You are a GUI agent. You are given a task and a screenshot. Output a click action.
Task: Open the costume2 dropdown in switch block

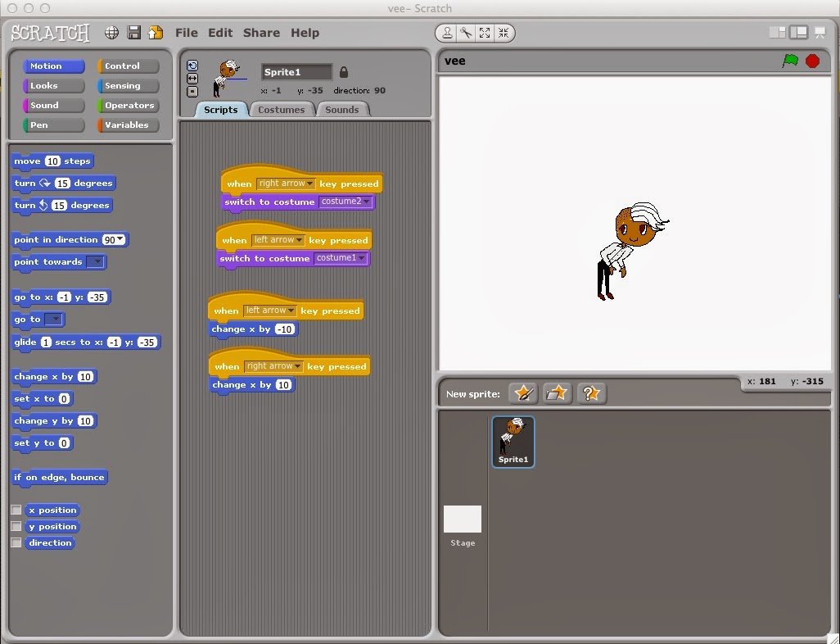click(x=368, y=201)
